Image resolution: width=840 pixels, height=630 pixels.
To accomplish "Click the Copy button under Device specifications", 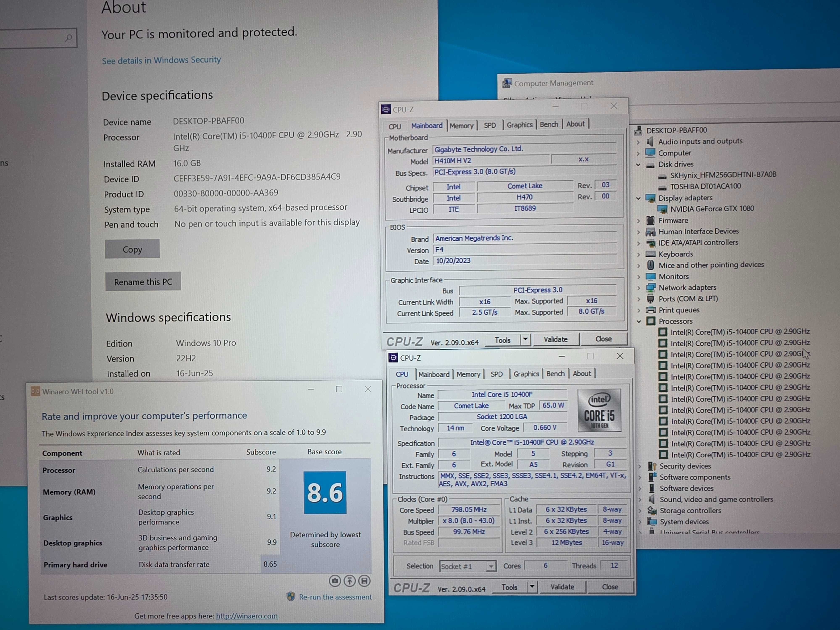I will tap(132, 249).
